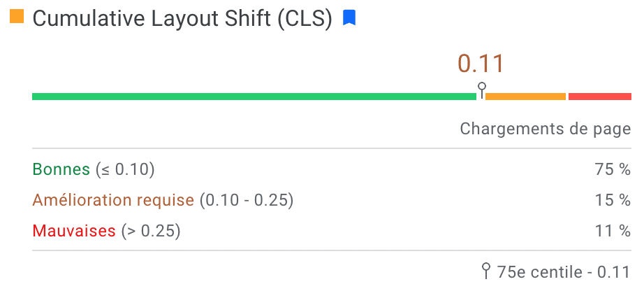Click the orange segment of distribution bar
The height and width of the screenshot is (298, 644).
(525, 97)
